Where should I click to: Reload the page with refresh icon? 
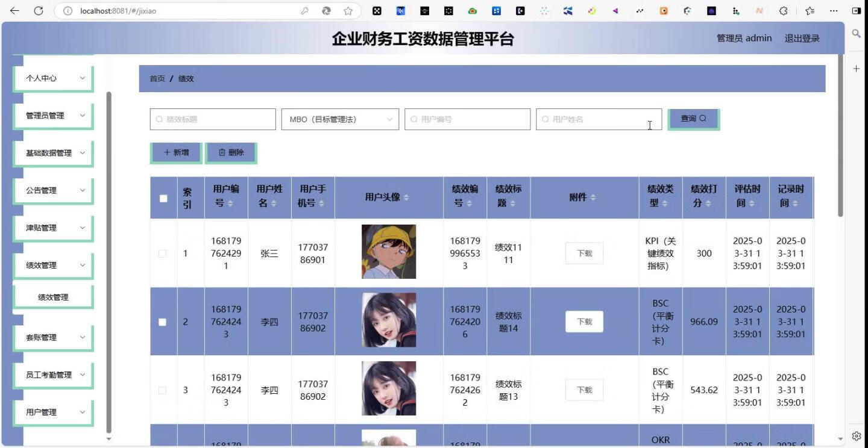coord(39,11)
